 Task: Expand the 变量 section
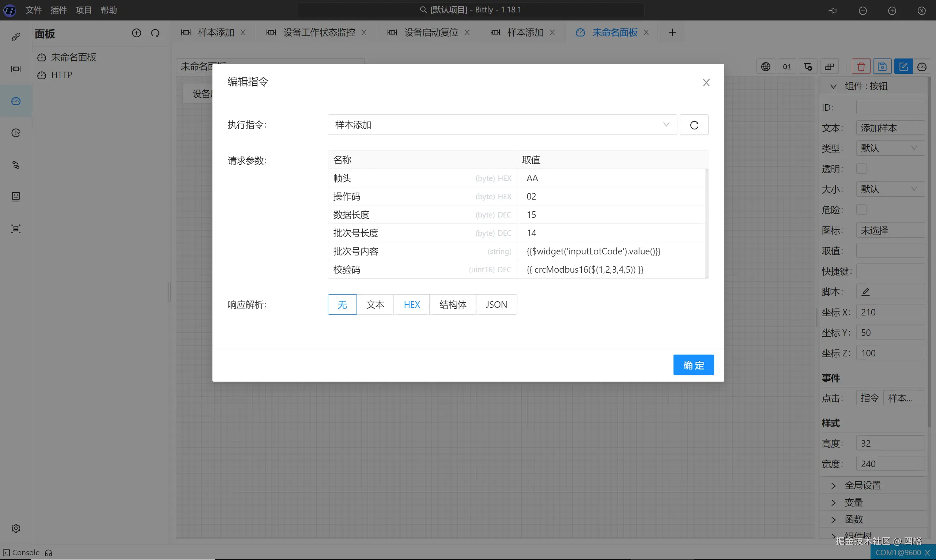point(853,502)
